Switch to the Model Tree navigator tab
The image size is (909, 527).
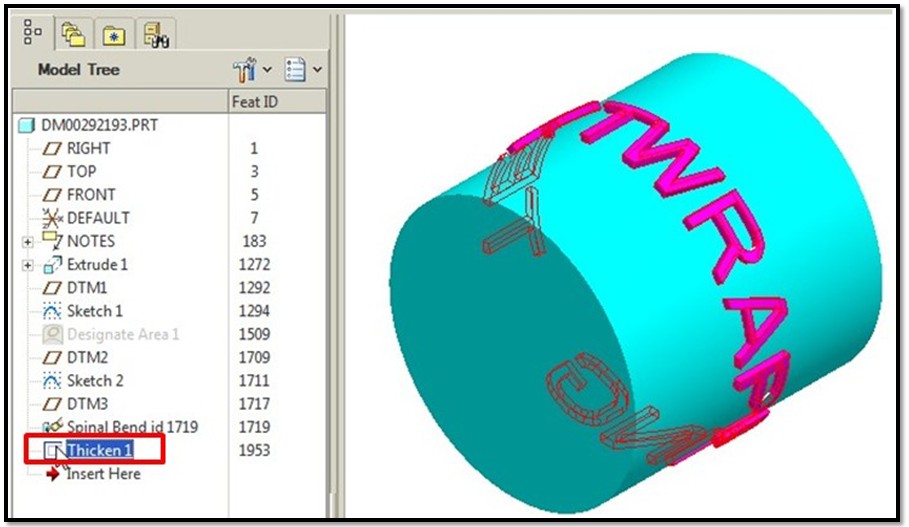(32, 32)
